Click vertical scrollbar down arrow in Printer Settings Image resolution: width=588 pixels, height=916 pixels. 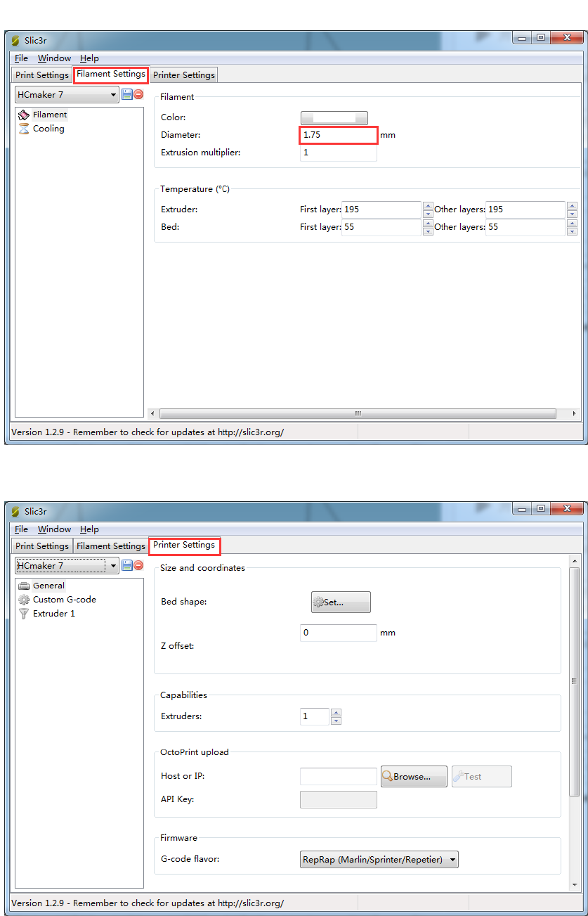coord(574,884)
